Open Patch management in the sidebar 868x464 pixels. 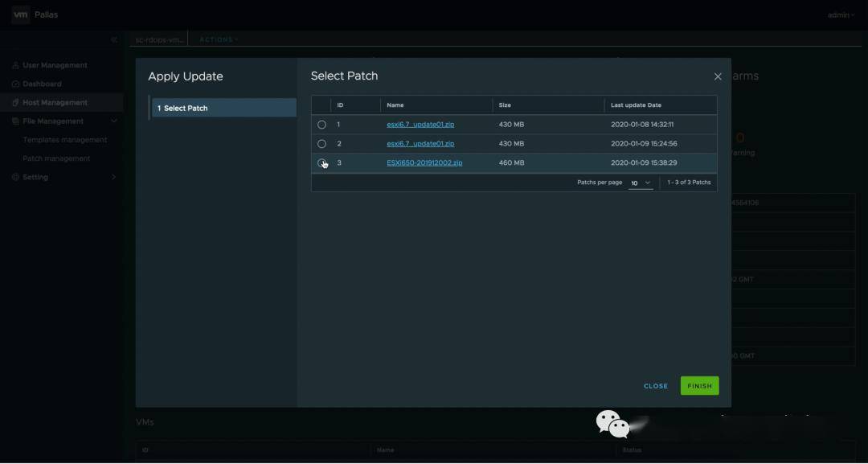(x=56, y=159)
